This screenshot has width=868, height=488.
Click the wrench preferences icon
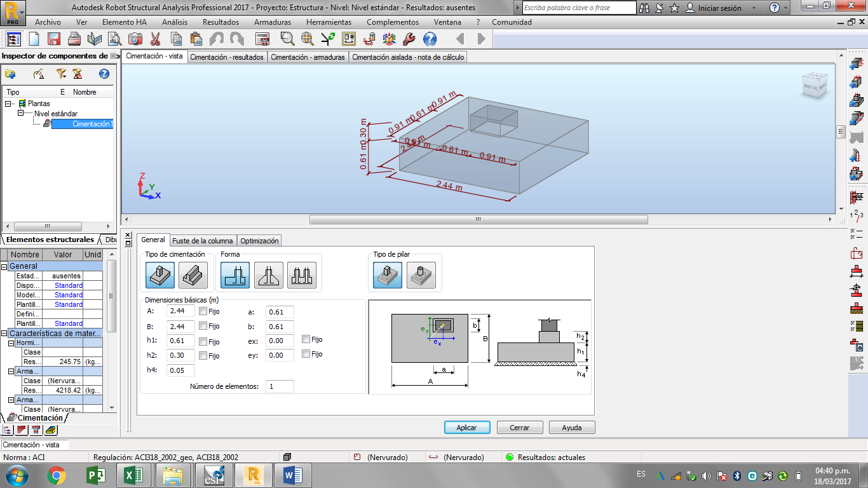409,39
